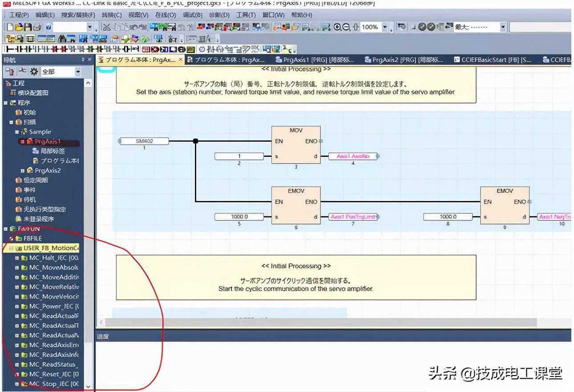This screenshot has width=574, height=392.
Task: Click the Zoom out magnifier icon
Action: pos(346,27)
